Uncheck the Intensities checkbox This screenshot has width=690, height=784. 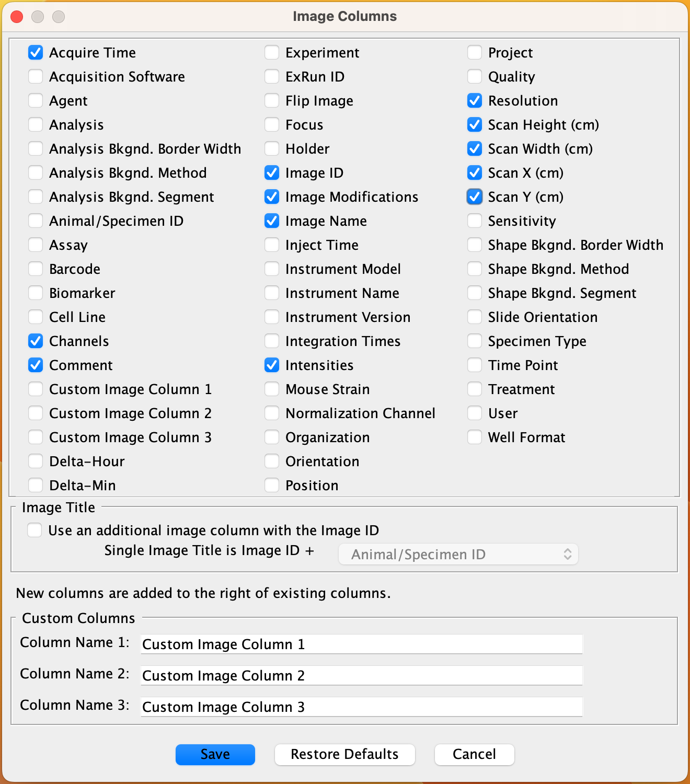click(272, 365)
